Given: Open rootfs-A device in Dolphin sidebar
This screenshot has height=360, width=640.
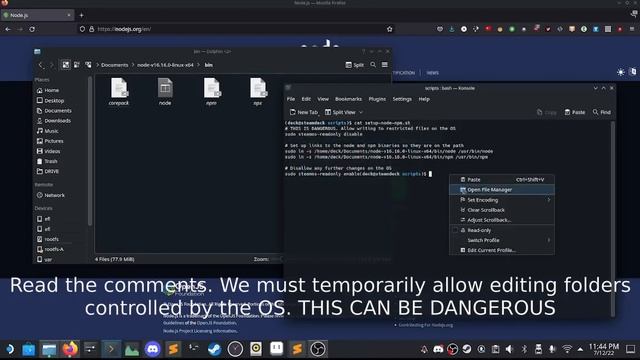Looking at the screenshot, I should click(x=50, y=249).
